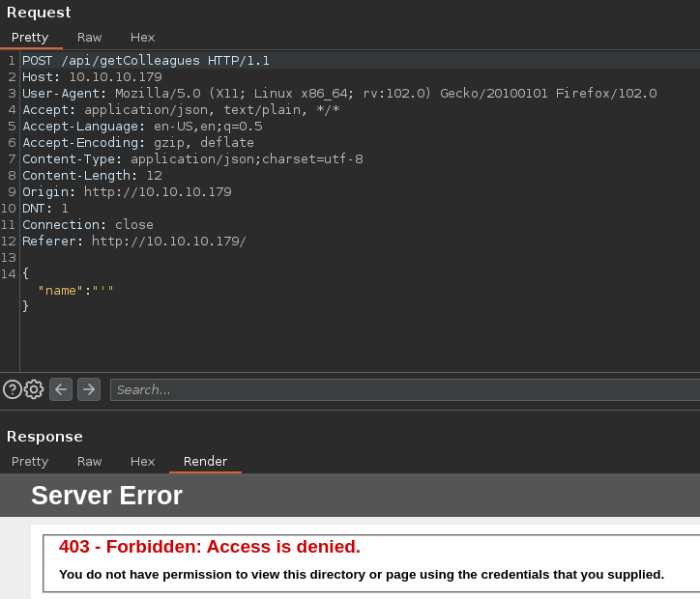Go to next search match arrow
Viewport: 700px width, 599px height.
pyautogui.click(x=89, y=389)
